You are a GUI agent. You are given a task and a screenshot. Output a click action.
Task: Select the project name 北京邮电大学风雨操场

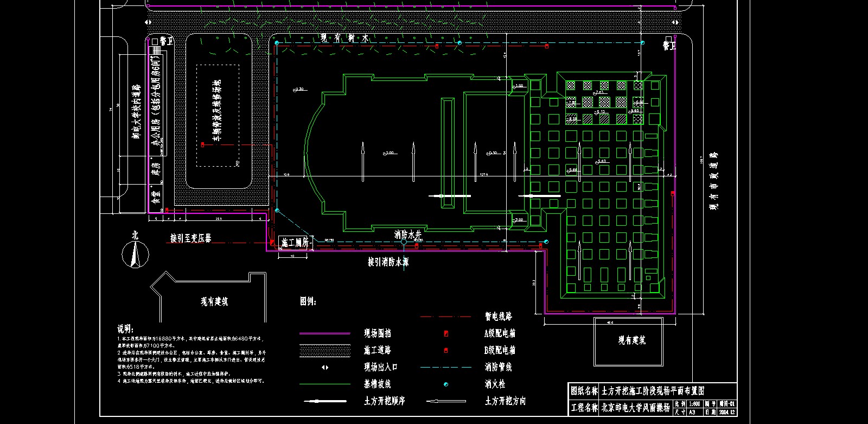tap(635, 408)
